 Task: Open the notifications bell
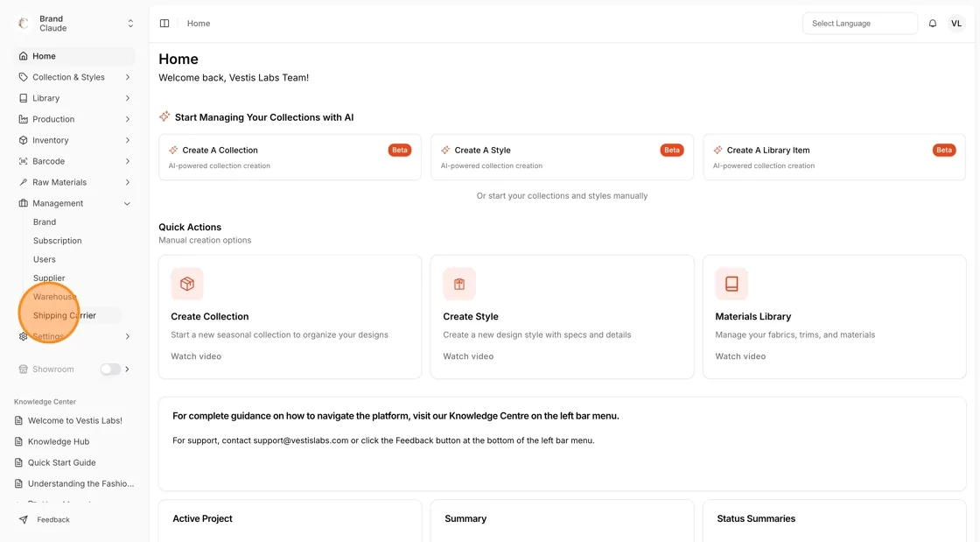tap(933, 23)
